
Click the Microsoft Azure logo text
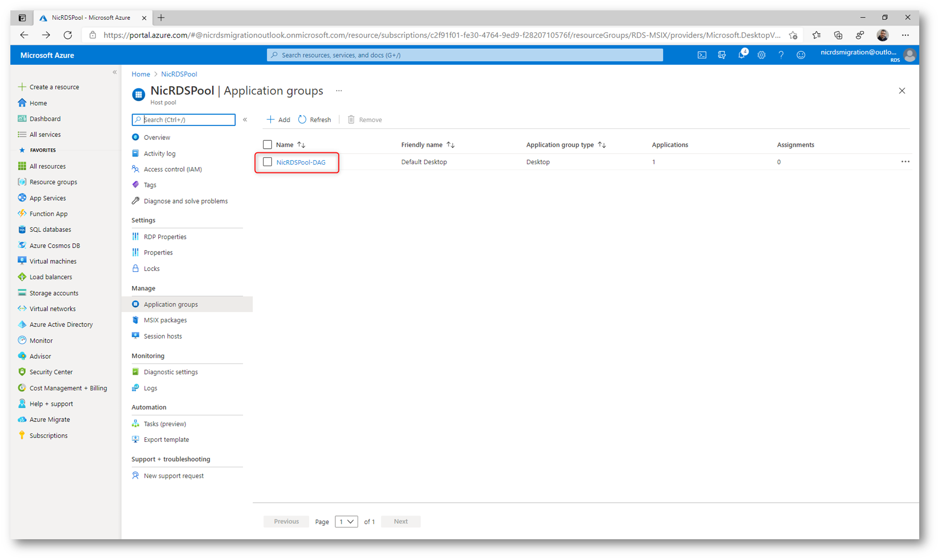47,55
